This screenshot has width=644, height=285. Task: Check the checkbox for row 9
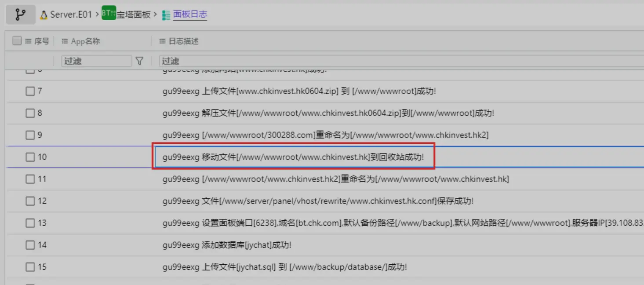tap(30, 135)
